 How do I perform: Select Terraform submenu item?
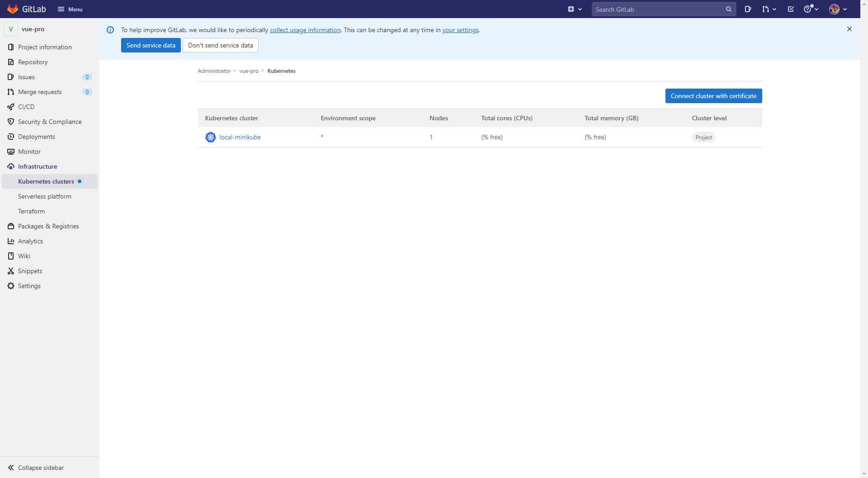50,211
